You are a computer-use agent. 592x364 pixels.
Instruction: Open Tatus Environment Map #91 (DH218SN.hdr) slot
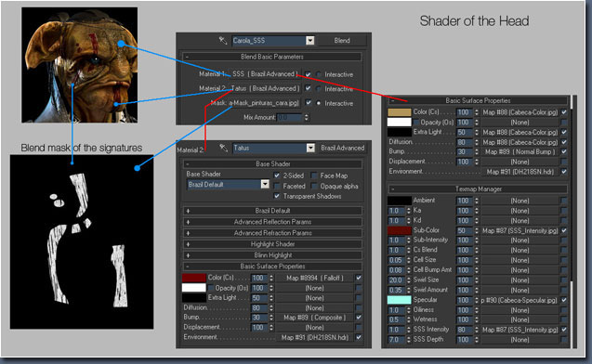point(314,337)
